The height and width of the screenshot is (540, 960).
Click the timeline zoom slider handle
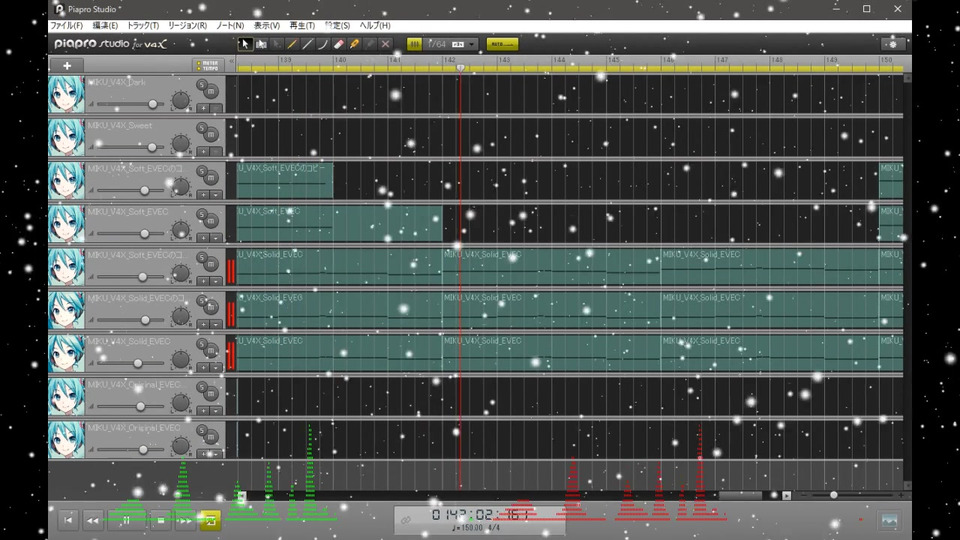tap(833, 495)
